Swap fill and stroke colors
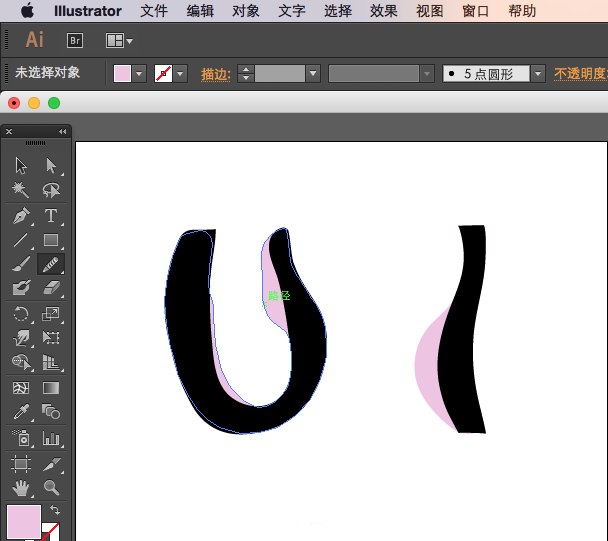The image size is (608, 541). coord(55,510)
